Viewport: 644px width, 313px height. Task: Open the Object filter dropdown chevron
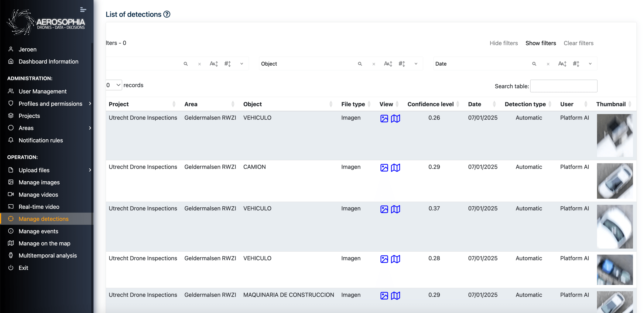tap(416, 64)
